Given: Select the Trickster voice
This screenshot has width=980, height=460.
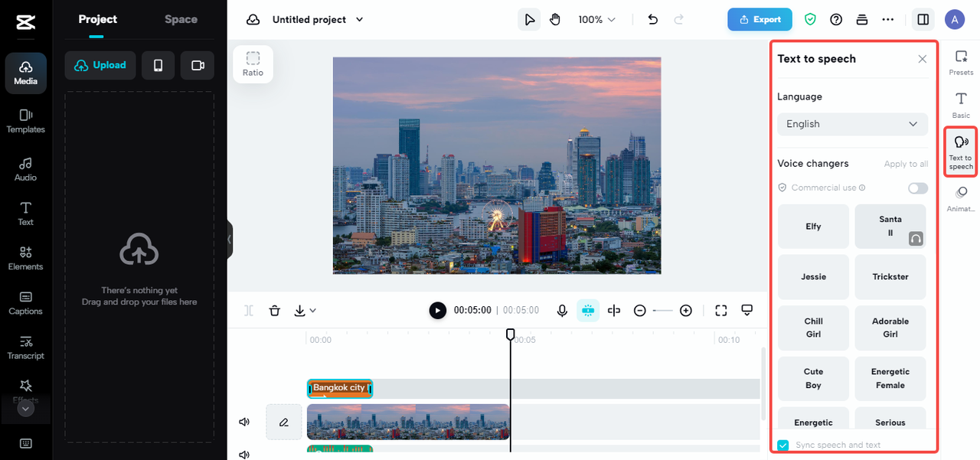Looking at the screenshot, I should (890, 277).
